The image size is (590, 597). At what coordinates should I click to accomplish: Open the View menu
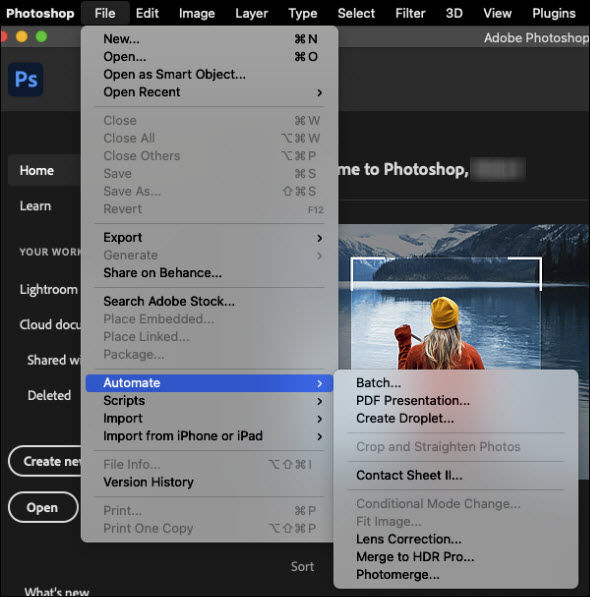(x=497, y=13)
